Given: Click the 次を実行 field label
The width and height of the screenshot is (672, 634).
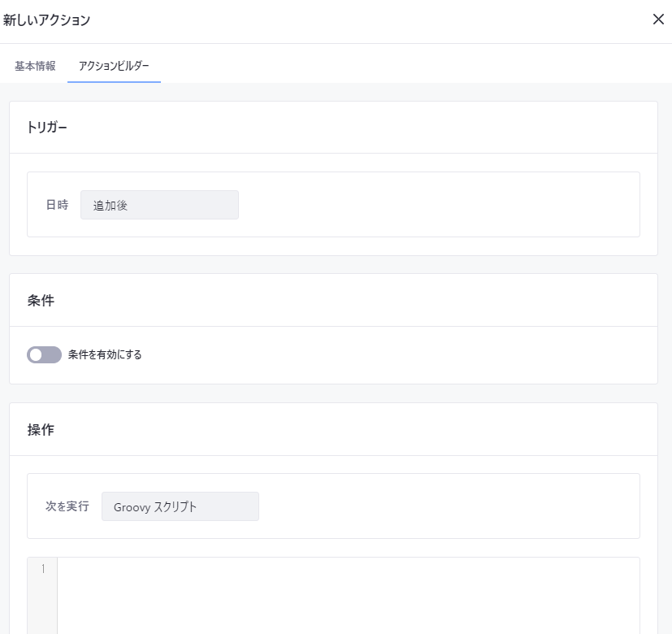Looking at the screenshot, I should point(67,506).
